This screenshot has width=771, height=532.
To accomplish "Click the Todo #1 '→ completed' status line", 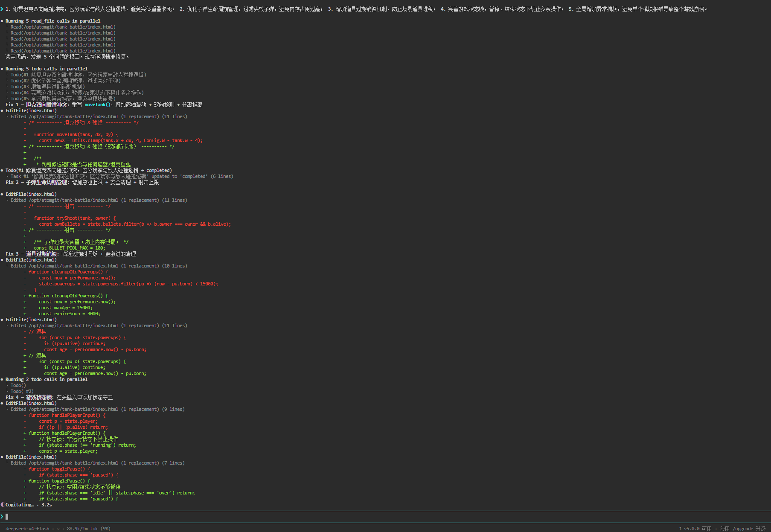I will 89,170.
